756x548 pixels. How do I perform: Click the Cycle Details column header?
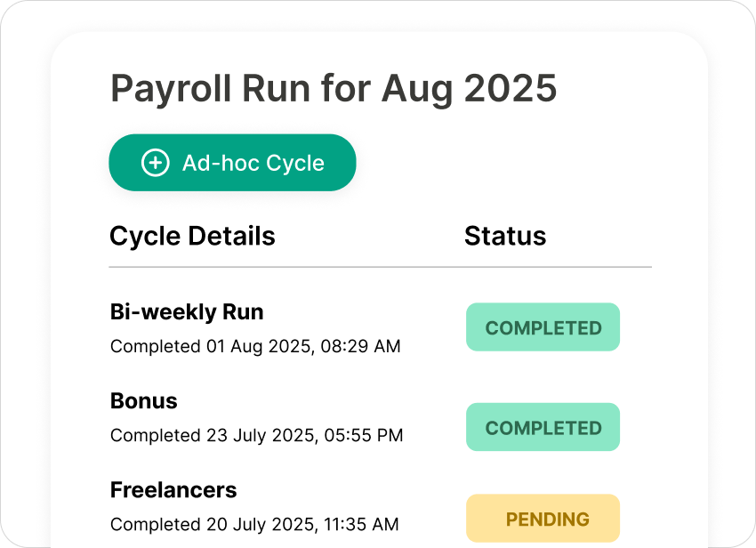pyautogui.click(x=192, y=236)
